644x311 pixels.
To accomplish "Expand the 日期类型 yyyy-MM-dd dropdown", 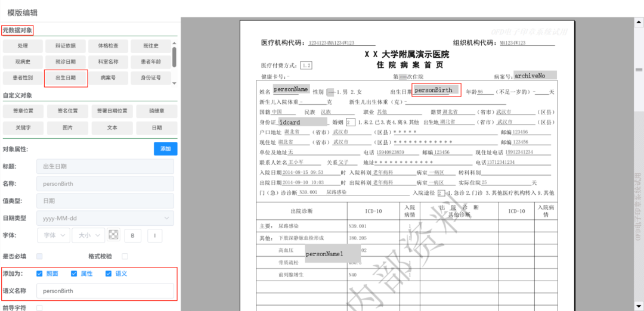I will pyautogui.click(x=105, y=218).
